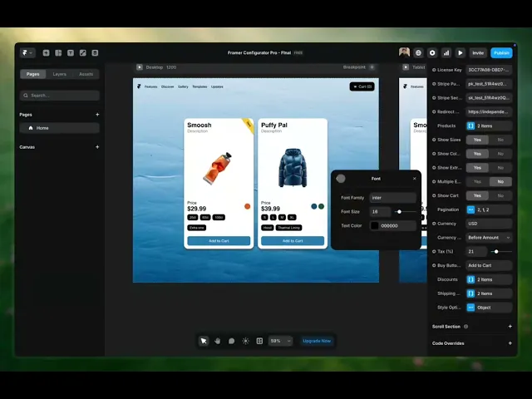Add a new page with the Pages plus
Image resolution: width=532 pixels, height=399 pixels.
click(97, 115)
